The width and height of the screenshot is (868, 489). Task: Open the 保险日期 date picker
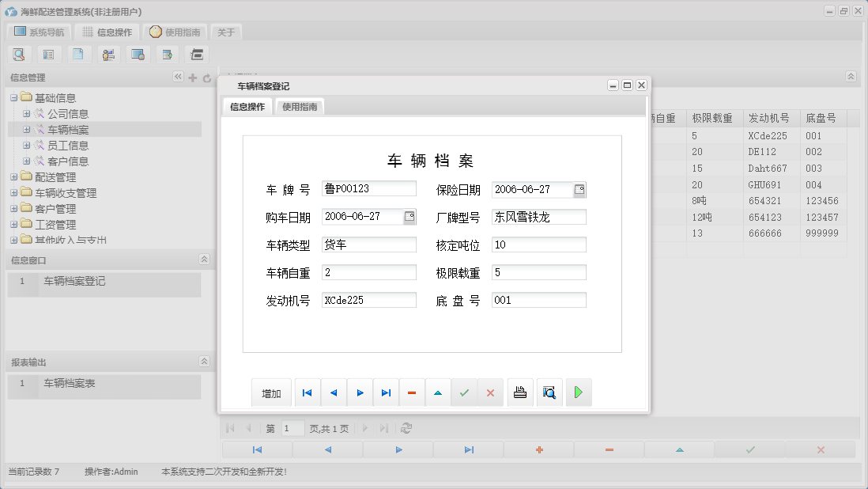point(579,189)
